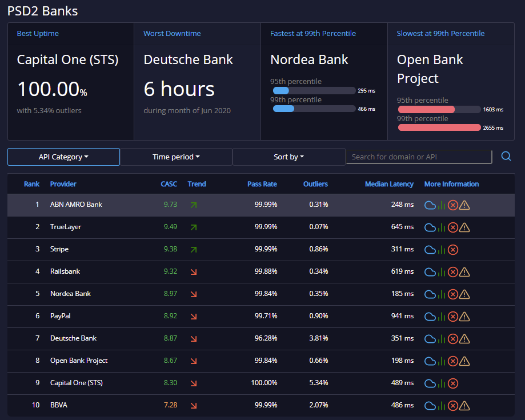Viewport: 525px width, 420px height.
Task: Sort by the Median Latency column header
Action: pos(389,184)
